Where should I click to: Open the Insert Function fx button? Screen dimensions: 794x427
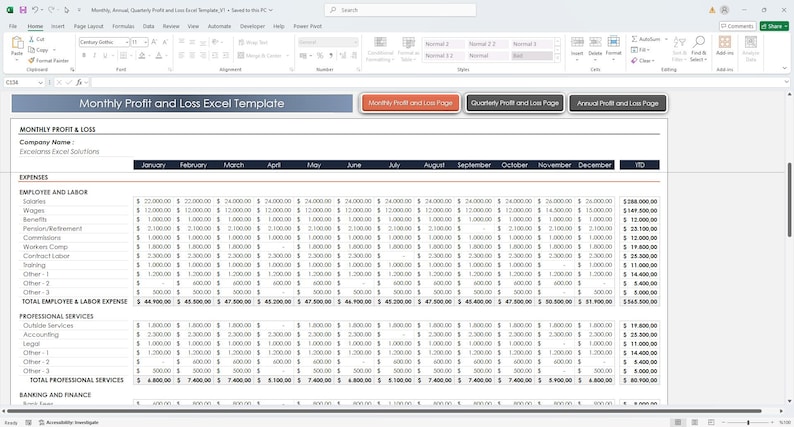point(79,82)
